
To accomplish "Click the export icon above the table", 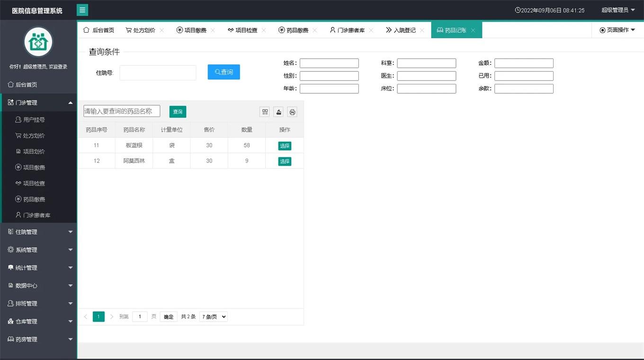I will pos(279,112).
